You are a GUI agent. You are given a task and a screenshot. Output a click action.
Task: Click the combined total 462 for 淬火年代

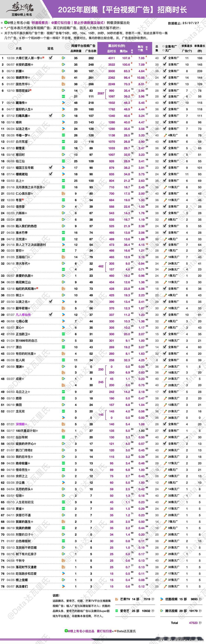point(101,266)
